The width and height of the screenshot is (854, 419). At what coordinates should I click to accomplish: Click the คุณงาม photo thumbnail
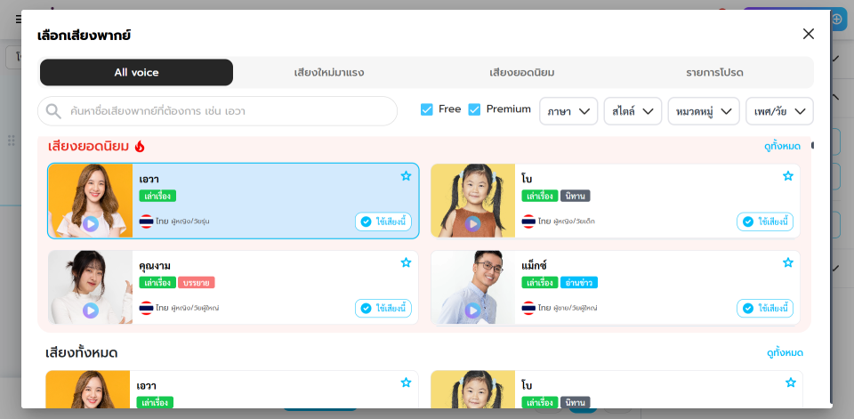pyautogui.click(x=90, y=287)
